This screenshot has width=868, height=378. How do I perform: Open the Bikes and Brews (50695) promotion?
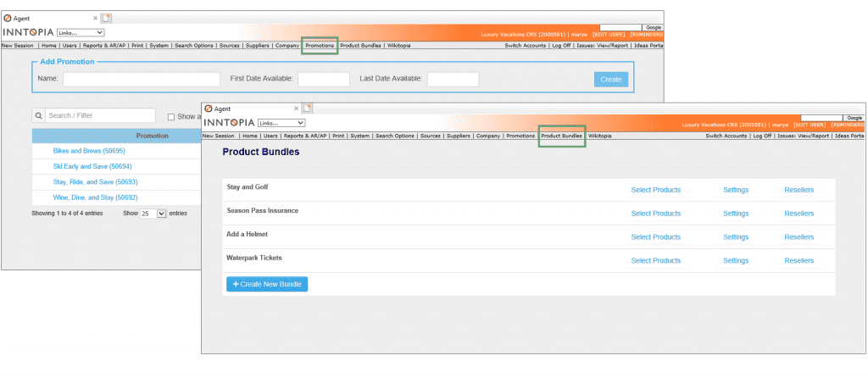click(88, 151)
